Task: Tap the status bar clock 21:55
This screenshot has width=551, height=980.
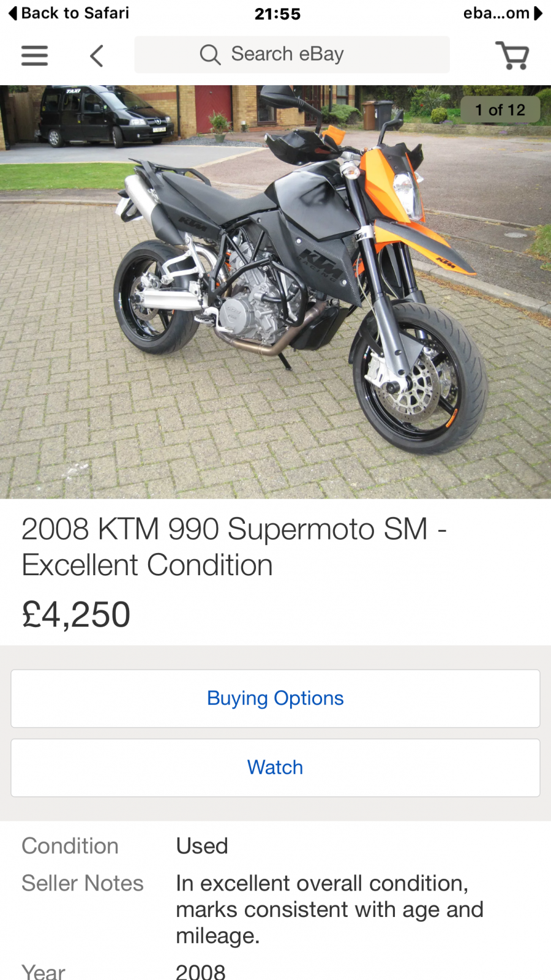Action: (x=278, y=13)
